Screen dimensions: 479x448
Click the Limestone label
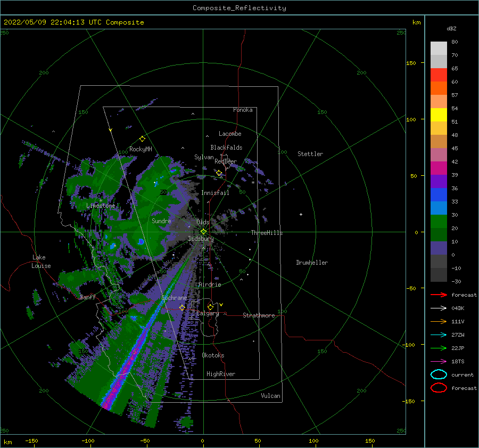tap(101, 206)
